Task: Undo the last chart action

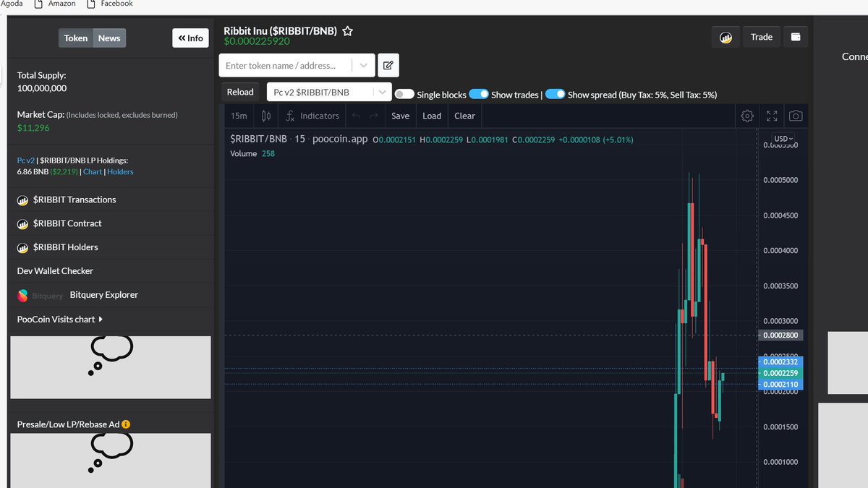Action: coord(356,116)
